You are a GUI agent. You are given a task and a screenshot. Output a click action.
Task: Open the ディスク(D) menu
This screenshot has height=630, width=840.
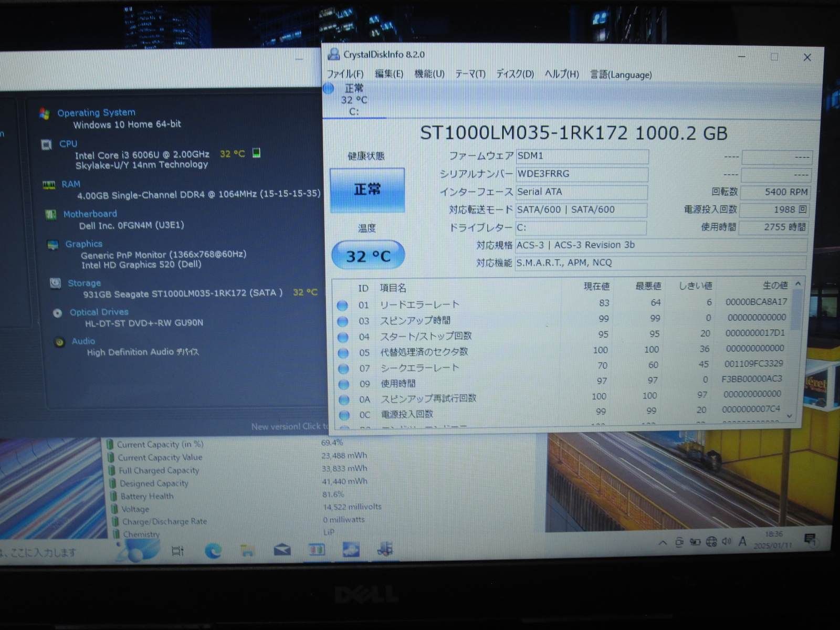[515, 74]
